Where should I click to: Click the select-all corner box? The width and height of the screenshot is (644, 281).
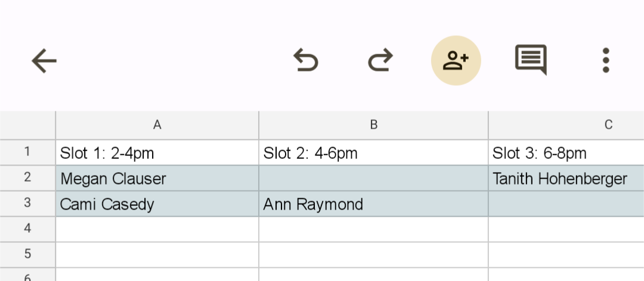pos(27,125)
